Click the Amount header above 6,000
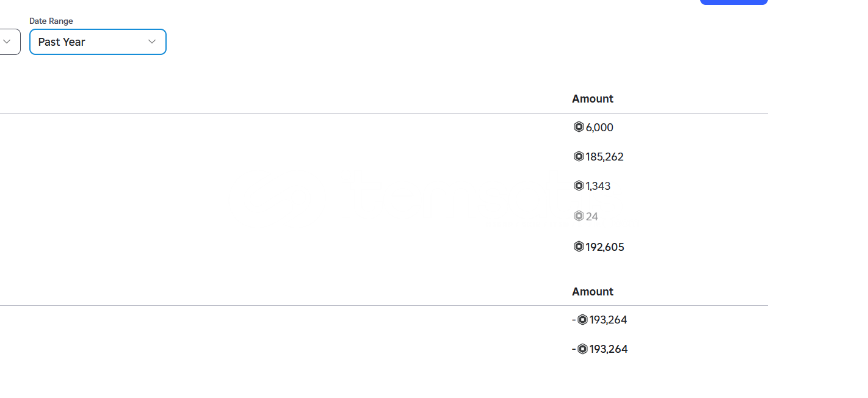868x398 pixels. click(593, 98)
